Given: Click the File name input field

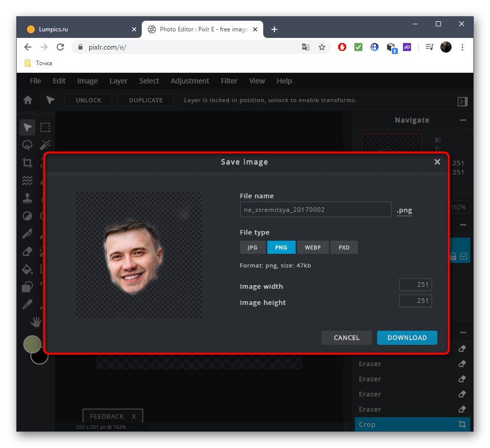Looking at the screenshot, I should 316,209.
